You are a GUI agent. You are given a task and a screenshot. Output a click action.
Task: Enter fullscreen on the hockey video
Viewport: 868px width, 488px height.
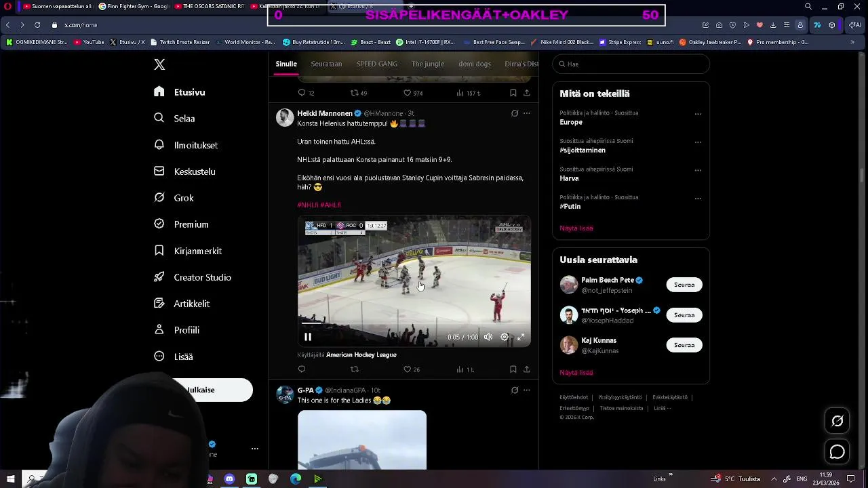[x=521, y=337]
